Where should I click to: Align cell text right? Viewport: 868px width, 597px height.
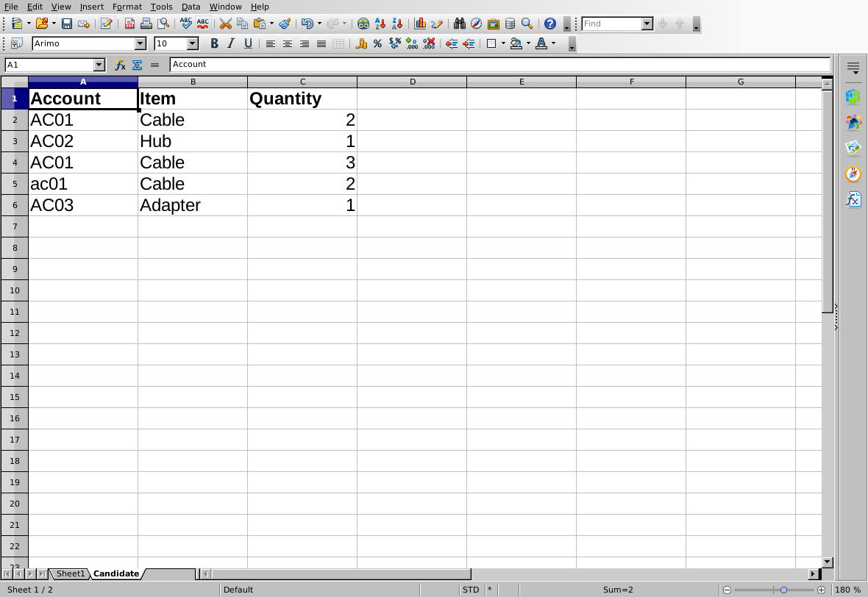click(x=305, y=43)
